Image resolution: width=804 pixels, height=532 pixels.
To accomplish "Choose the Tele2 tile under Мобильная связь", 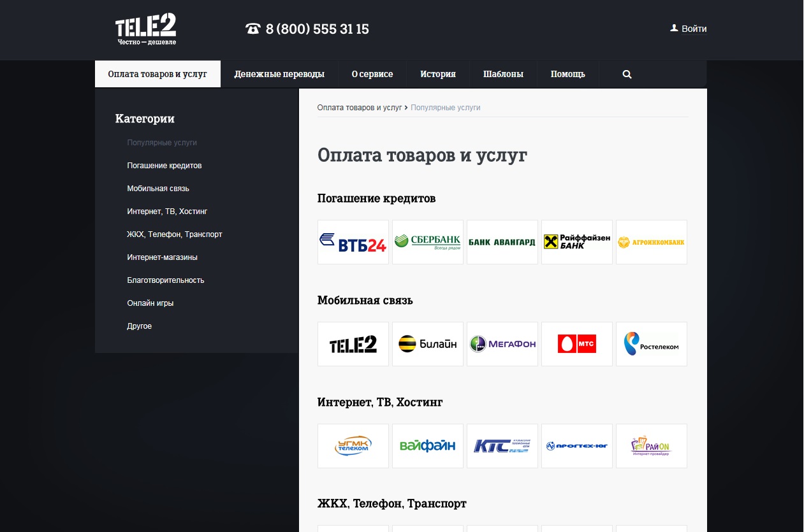I will coord(353,344).
